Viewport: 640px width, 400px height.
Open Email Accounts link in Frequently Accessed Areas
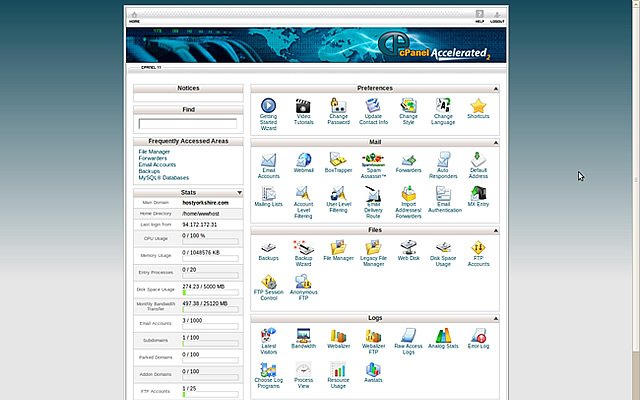coord(157,164)
